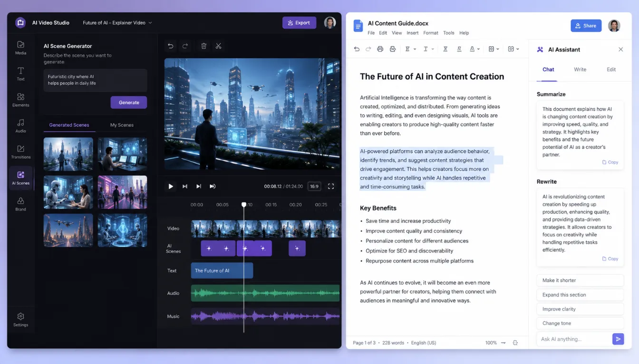This screenshot has height=364, width=639.
Task: Open the Audio panel in the sidebar
Action: [20, 126]
